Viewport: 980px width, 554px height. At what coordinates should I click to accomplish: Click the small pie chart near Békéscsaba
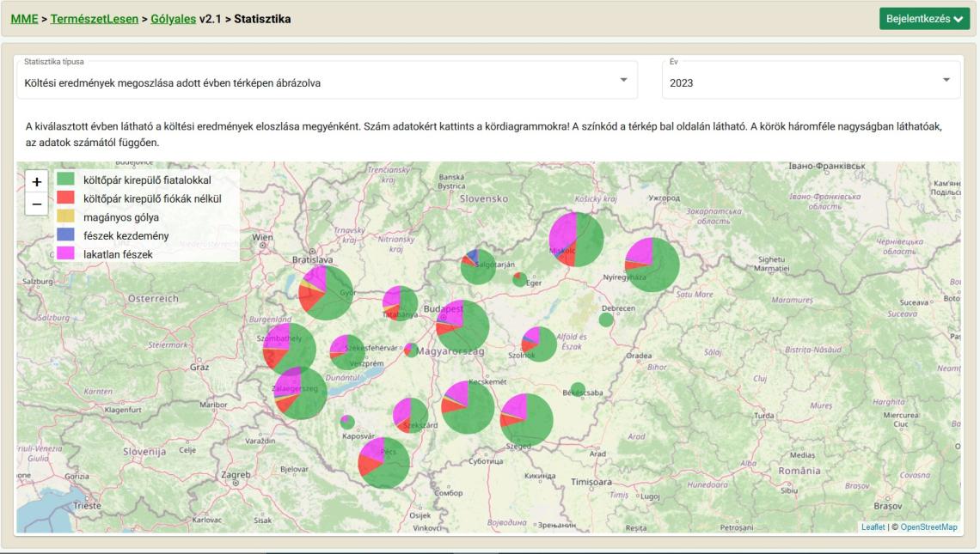578,389
